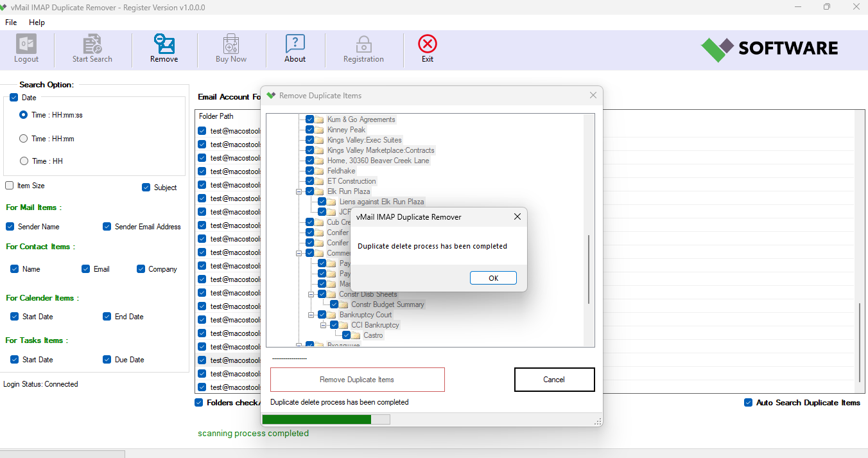Enable the Item Size checkbox

(9, 186)
